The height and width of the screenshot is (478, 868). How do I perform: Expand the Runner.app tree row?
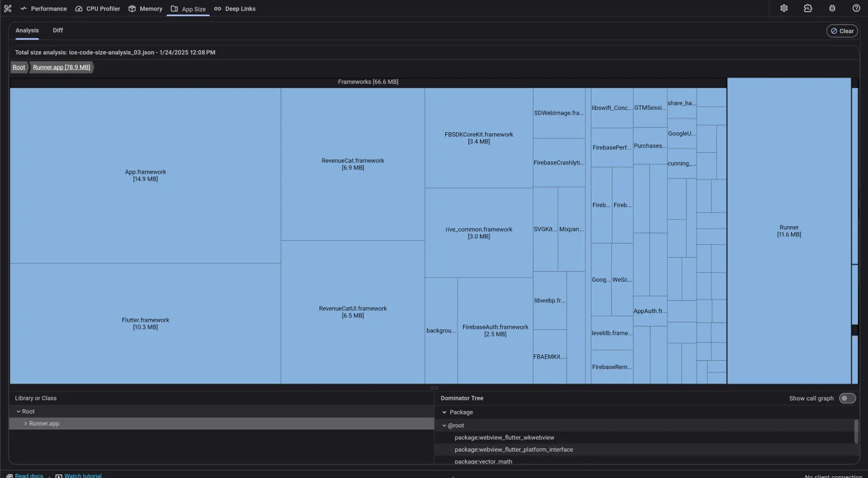tap(222, 424)
